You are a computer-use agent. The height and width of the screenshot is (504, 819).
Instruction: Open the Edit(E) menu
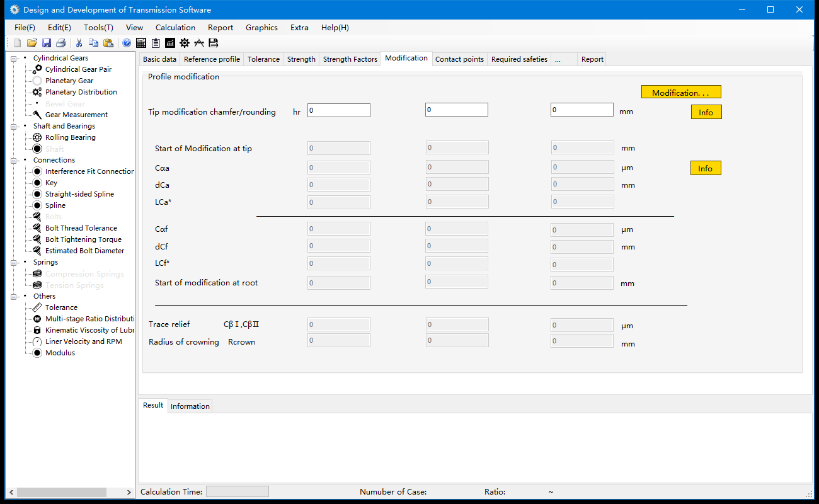point(59,28)
